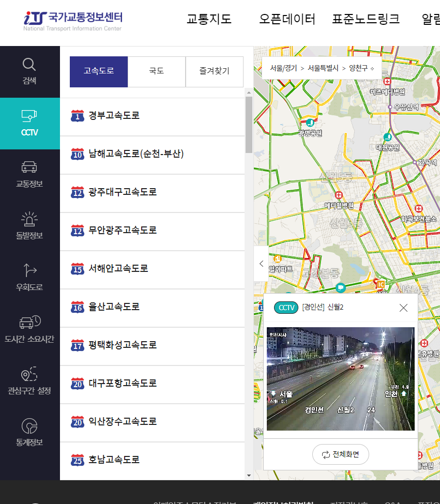This screenshot has width=440, height=504.
Task: Click the 화곡역 station label
Action: pos(428,163)
